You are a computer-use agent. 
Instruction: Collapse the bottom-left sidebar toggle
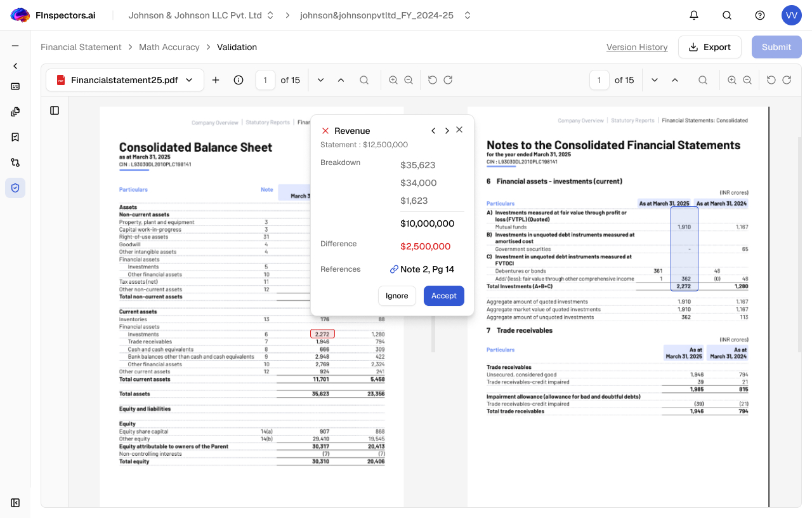tap(15, 503)
